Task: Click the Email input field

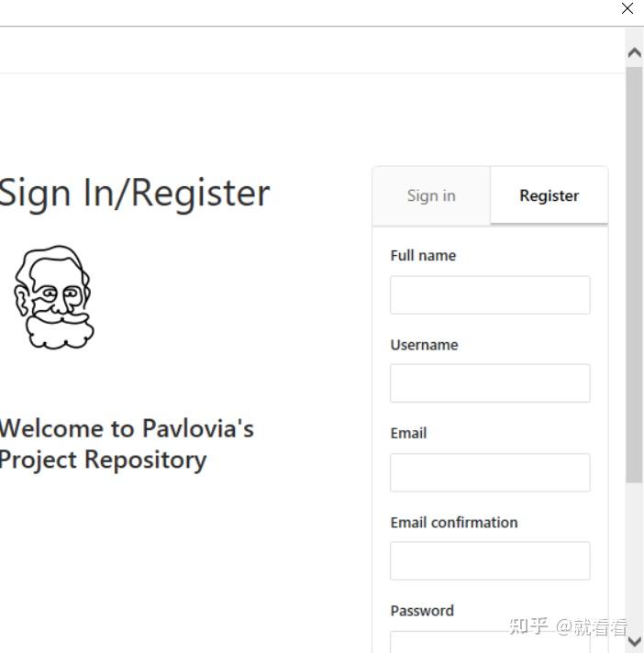Action: tap(490, 472)
